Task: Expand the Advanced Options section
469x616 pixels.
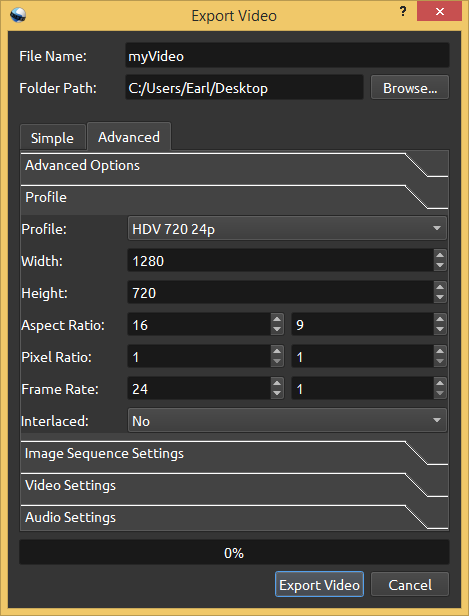Action: (x=234, y=165)
